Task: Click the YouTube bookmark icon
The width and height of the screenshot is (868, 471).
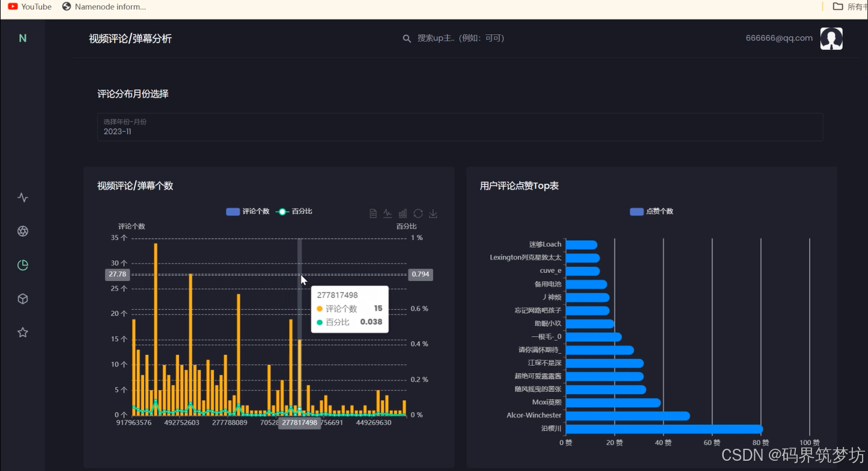Action: click(x=13, y=7)
